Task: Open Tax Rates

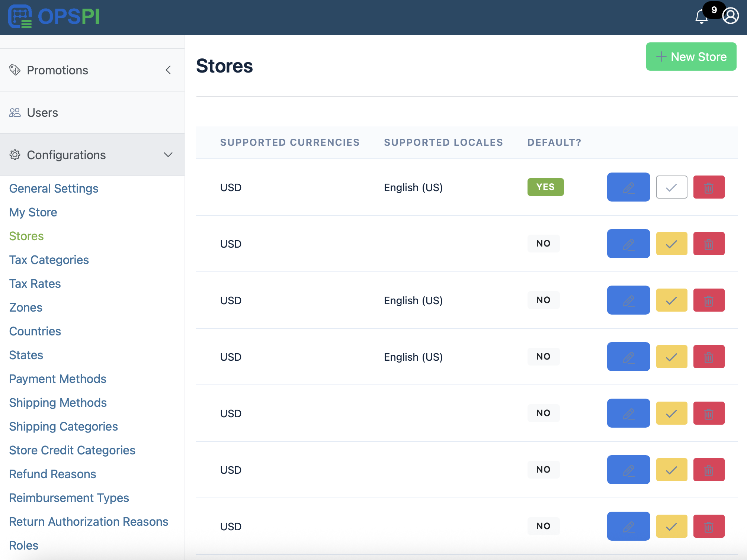Action: coord(35,283)
